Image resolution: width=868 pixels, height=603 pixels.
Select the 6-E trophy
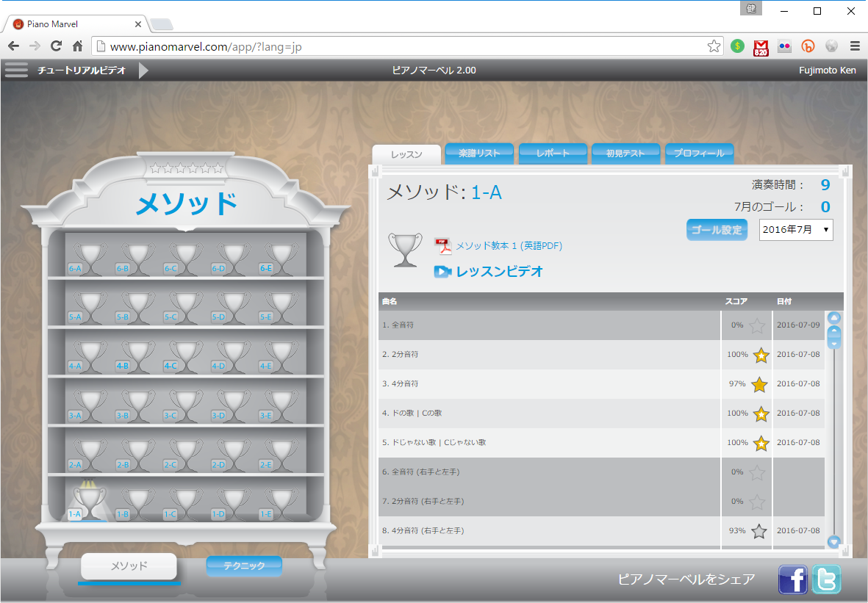click(x=281, y=259)
